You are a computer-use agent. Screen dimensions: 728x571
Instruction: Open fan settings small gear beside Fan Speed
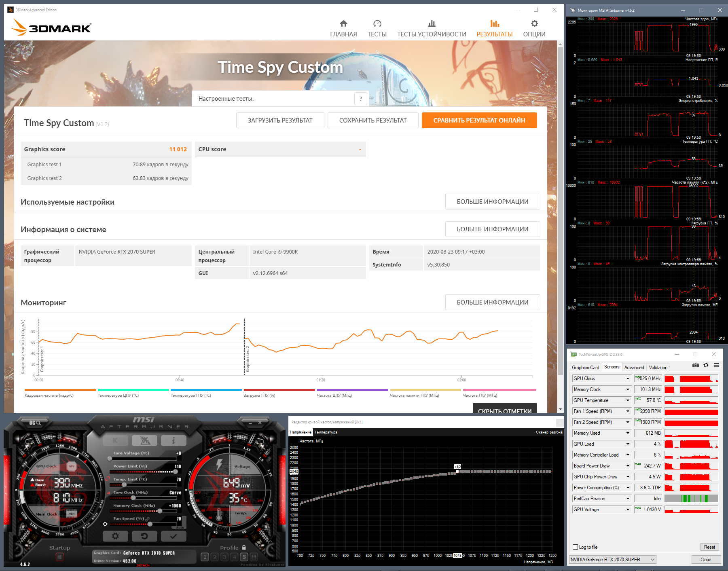(x=105, y=524)
